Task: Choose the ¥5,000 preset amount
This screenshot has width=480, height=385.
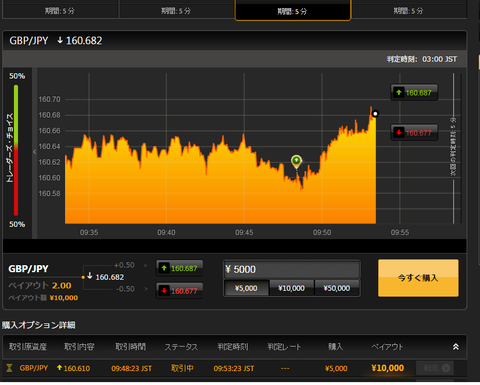Action: [x=246, y=288]
